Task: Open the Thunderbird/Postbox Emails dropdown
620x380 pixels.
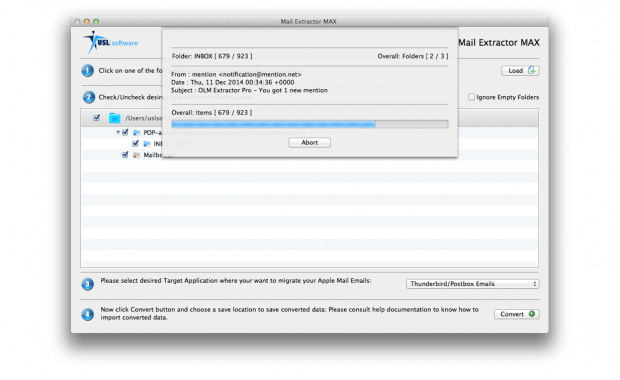Action: click(473, 284)
